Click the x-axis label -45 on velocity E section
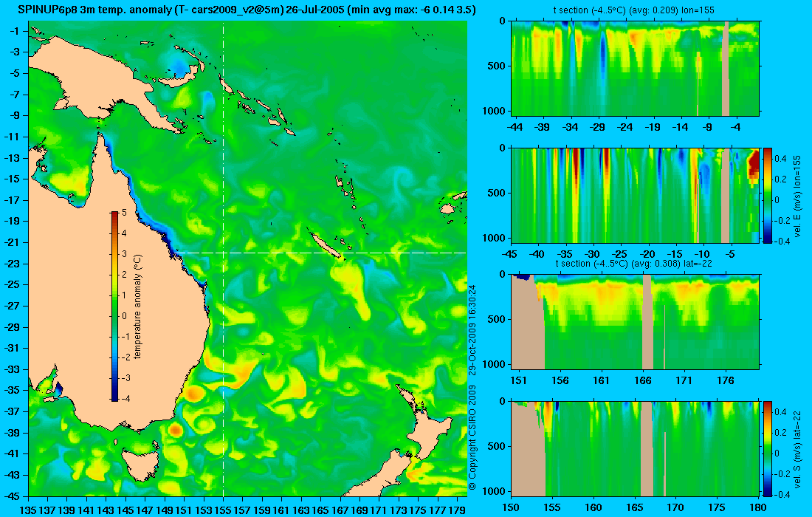Viewport: 812px width, 517px height. 510,254
